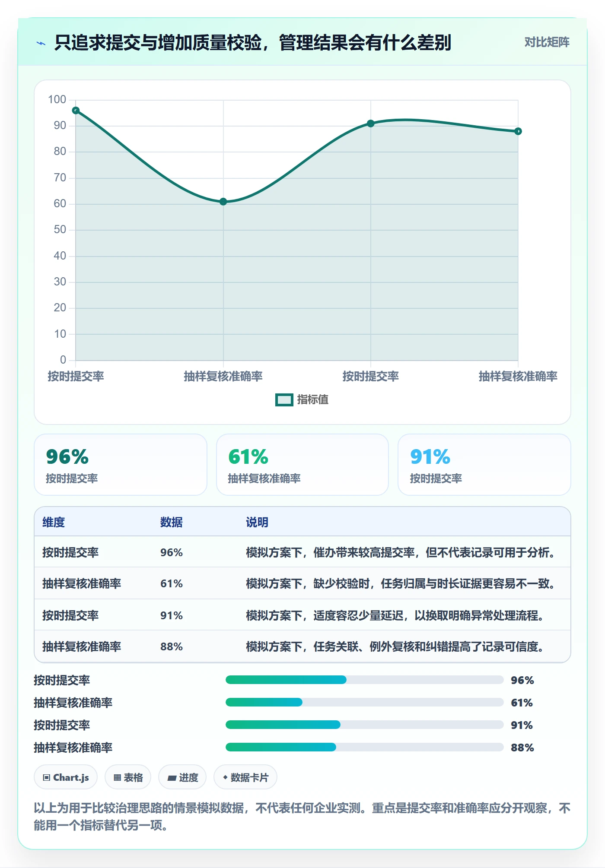Select the Chart.js chip
The height and width of the screenshot is (868, 605).
click(66, 777)
